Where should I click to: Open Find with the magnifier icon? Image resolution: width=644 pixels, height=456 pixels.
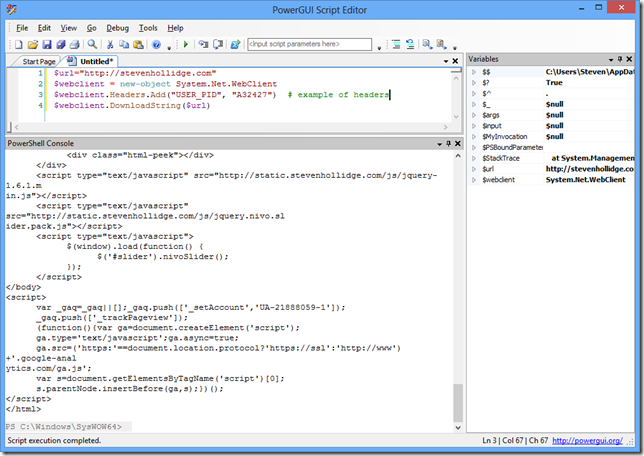click(x=92, y=44)
